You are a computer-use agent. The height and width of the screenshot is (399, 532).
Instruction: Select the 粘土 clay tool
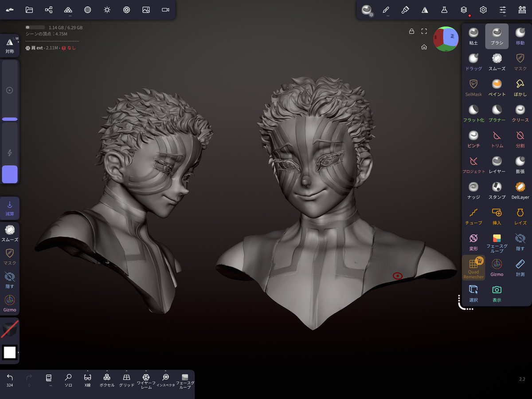[x=473, y=36]
